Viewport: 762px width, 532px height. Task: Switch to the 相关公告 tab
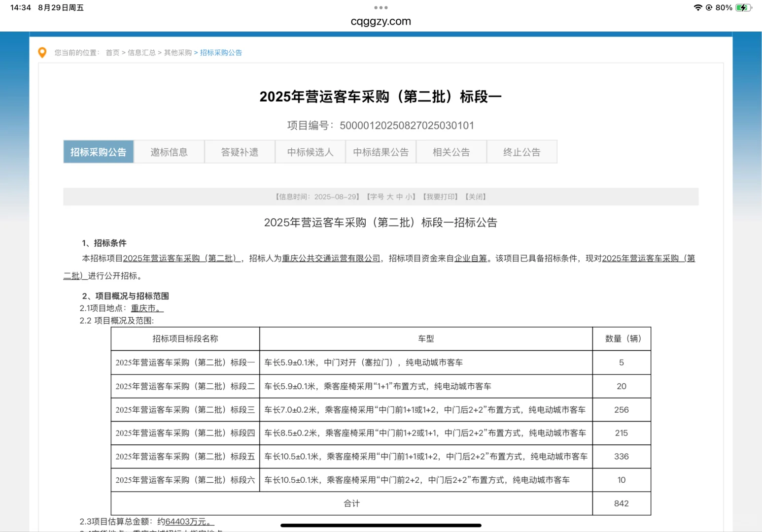click(451, 152)
